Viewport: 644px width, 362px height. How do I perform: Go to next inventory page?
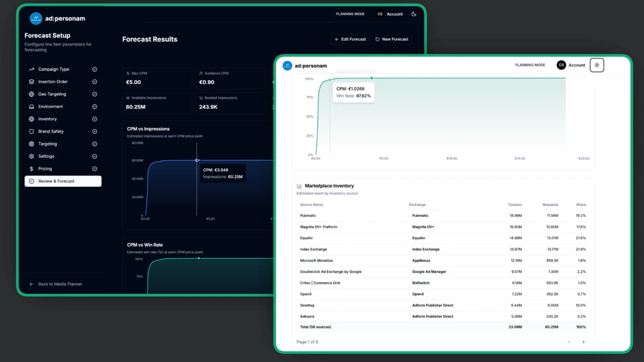[583, 342]
